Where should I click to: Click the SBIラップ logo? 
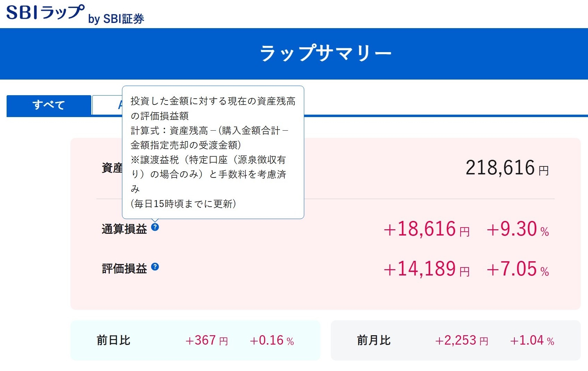(x=45, y=13)
